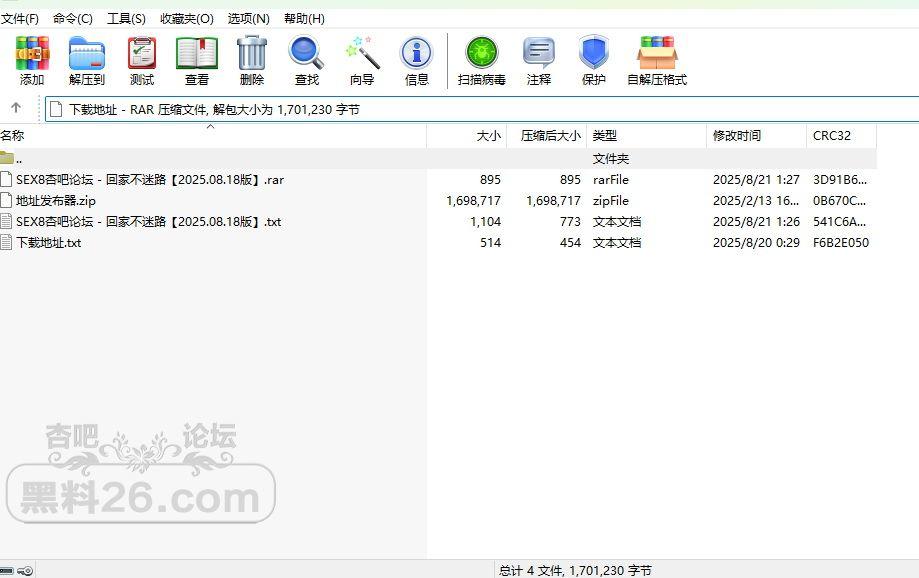Sort by 类型 column header

tap(646, 135)
